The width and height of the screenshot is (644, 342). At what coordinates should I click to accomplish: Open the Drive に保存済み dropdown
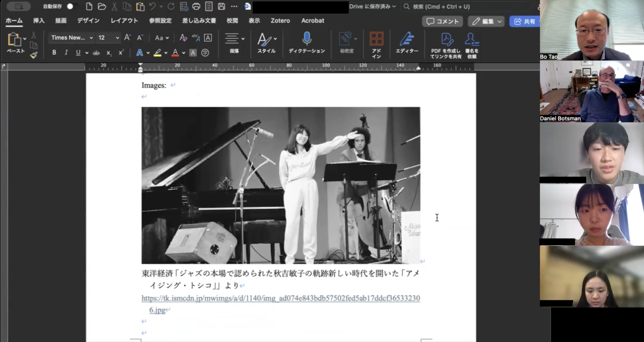pos(372,6)
